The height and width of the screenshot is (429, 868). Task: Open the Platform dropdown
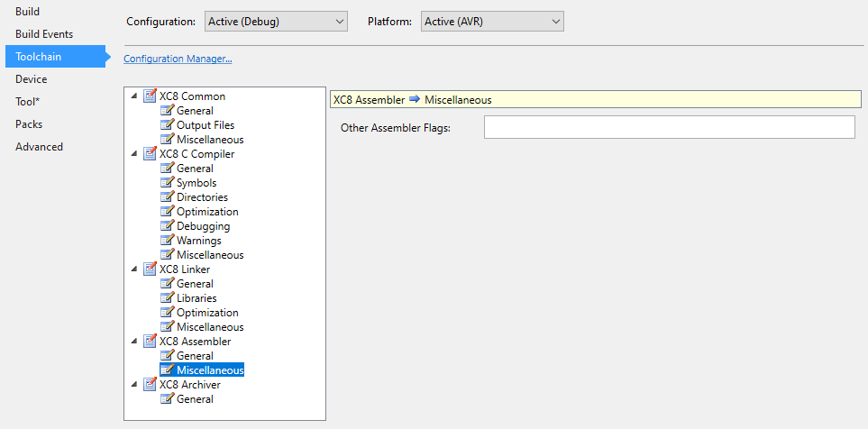click(x=492, y=21)
